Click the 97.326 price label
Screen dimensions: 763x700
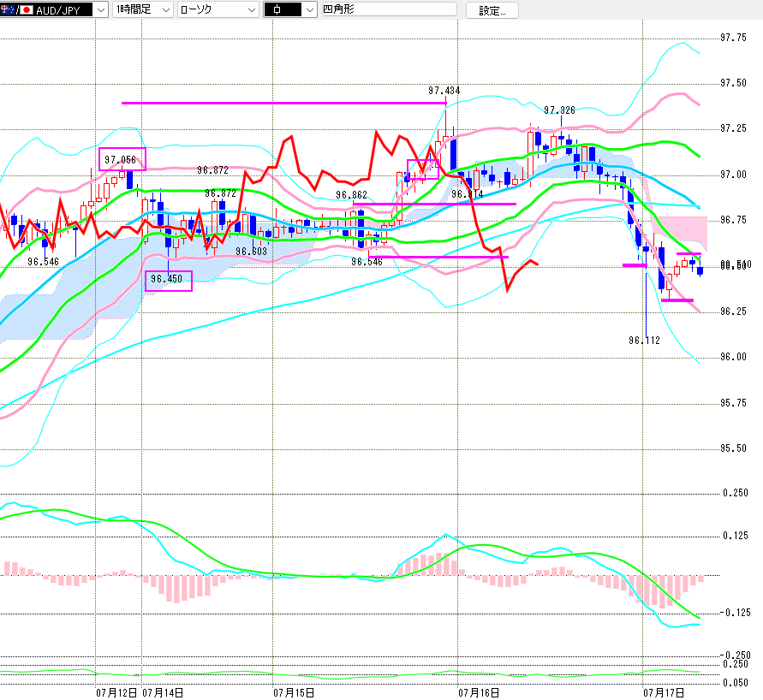coord(559,110)
